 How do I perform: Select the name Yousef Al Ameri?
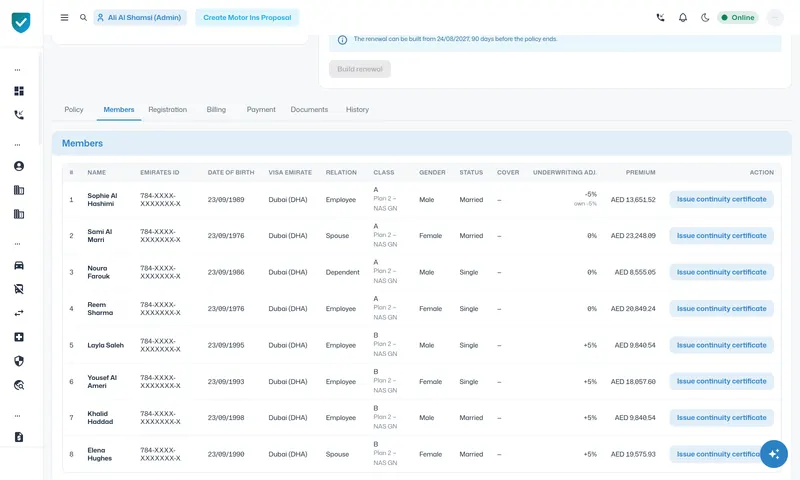point(102,382)
